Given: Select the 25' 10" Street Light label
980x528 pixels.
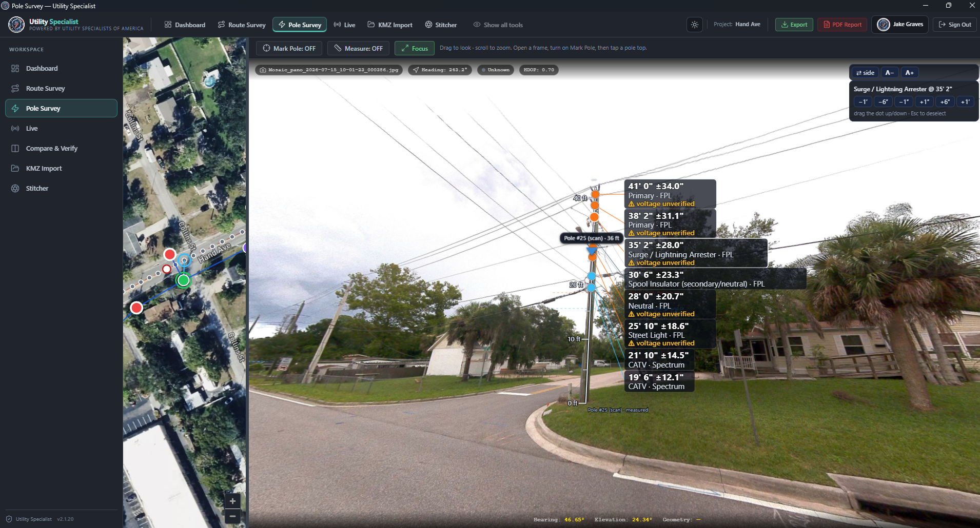Looking at the screenshot, I should [x=670, y=334].
